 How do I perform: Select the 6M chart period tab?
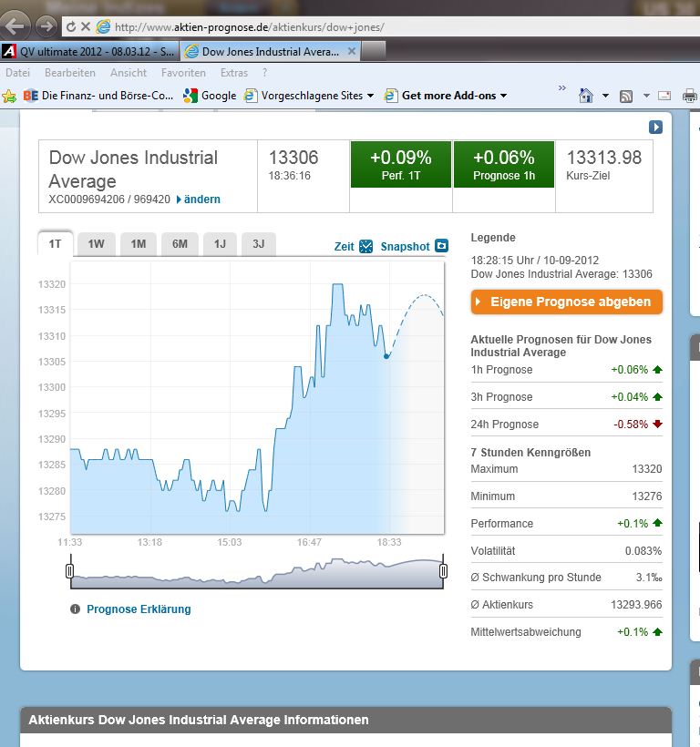(180, 244)
